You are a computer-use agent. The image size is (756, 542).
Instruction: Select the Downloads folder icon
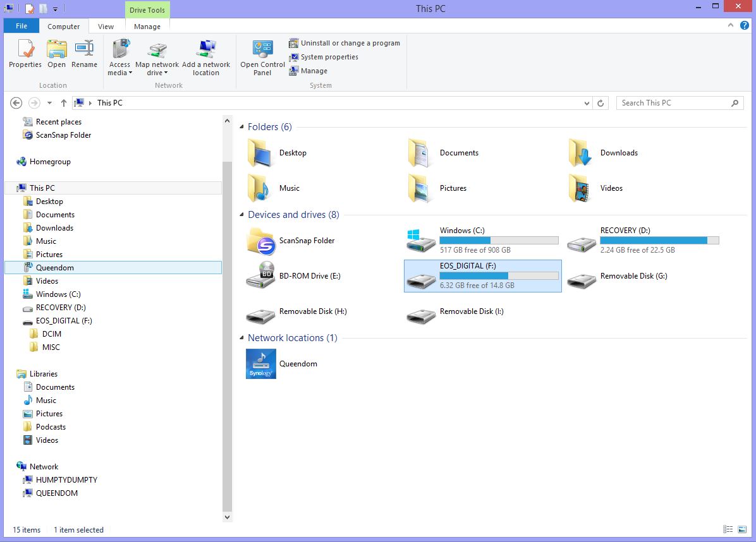pyautogui.click(x=580, y=153)
